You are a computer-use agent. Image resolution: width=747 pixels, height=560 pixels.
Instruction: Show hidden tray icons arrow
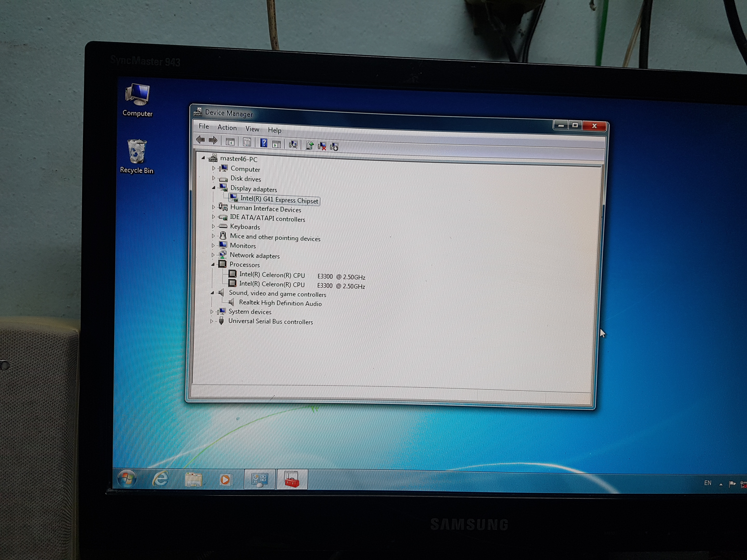point(721,484)
